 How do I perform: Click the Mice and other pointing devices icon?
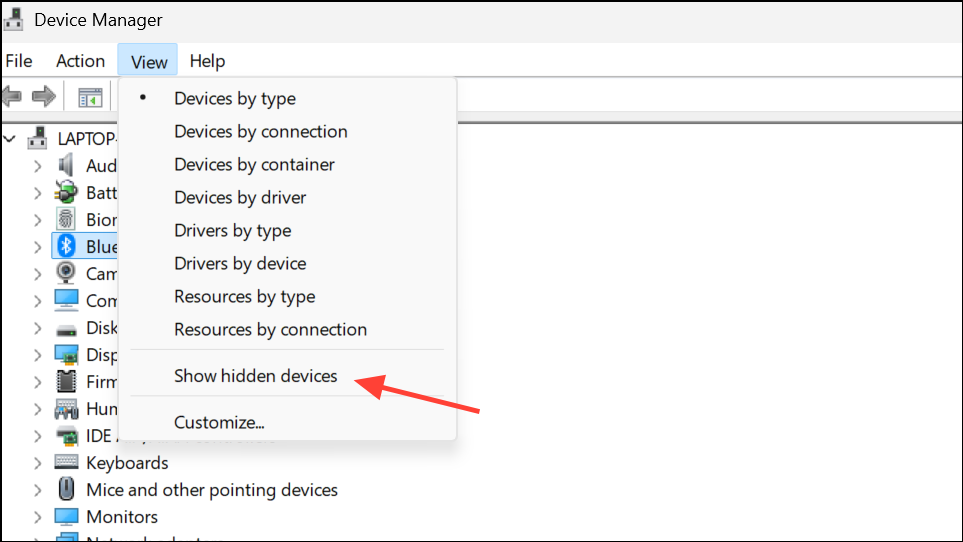click(x=66, y=489)
